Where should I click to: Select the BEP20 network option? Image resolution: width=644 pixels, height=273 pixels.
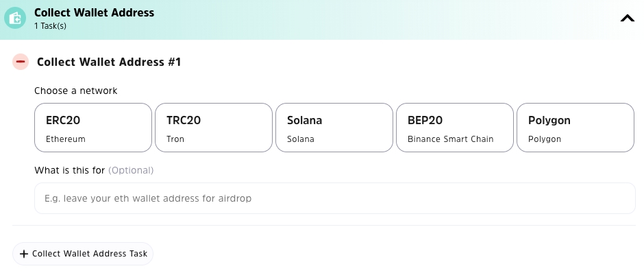(455, 128)
